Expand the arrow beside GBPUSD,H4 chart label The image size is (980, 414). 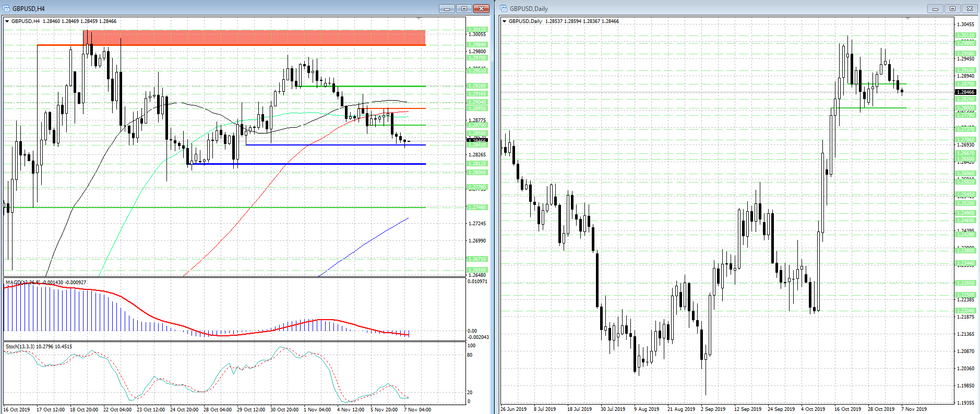pos(7,21)
